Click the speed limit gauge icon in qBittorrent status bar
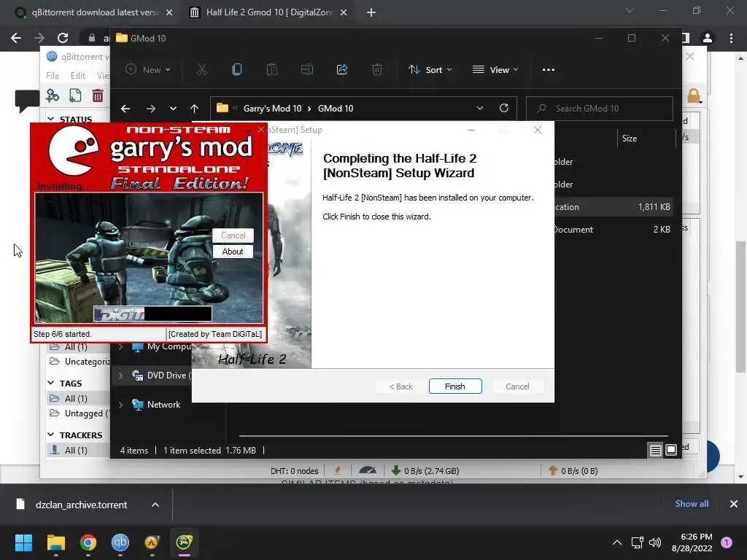The height and width of the screenshot is (560, 747). point(368,470)
